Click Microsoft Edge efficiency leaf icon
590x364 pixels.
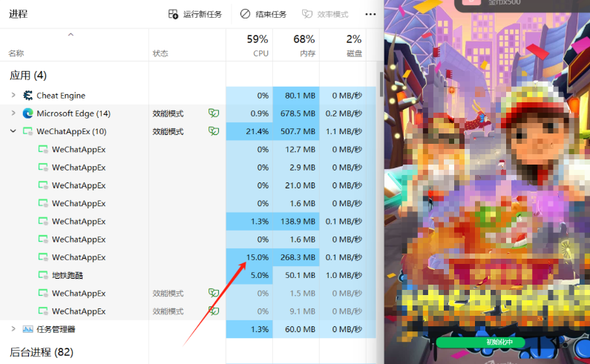(214, 113)
